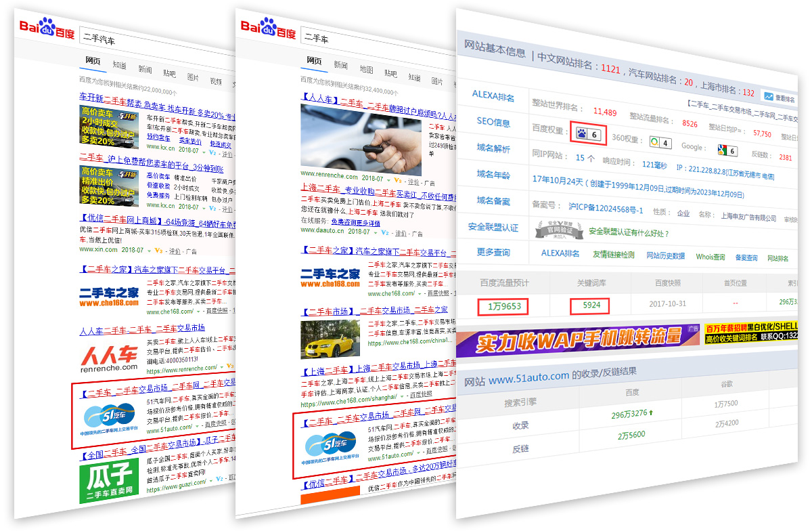This screenshot has height=531, width=812.
Task: Click the 360 weight badge showing 4
Action: [659, 143]
